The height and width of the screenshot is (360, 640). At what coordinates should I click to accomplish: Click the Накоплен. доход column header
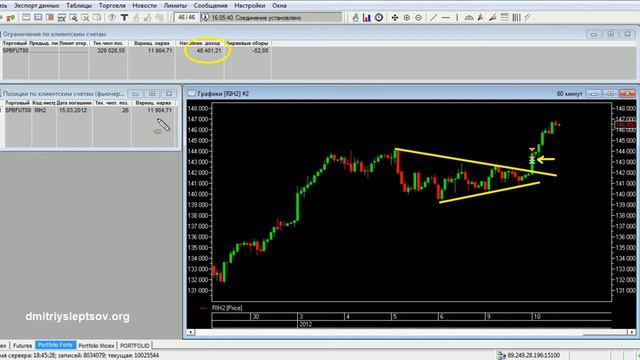pyautogui.click(x=200, y=43)
